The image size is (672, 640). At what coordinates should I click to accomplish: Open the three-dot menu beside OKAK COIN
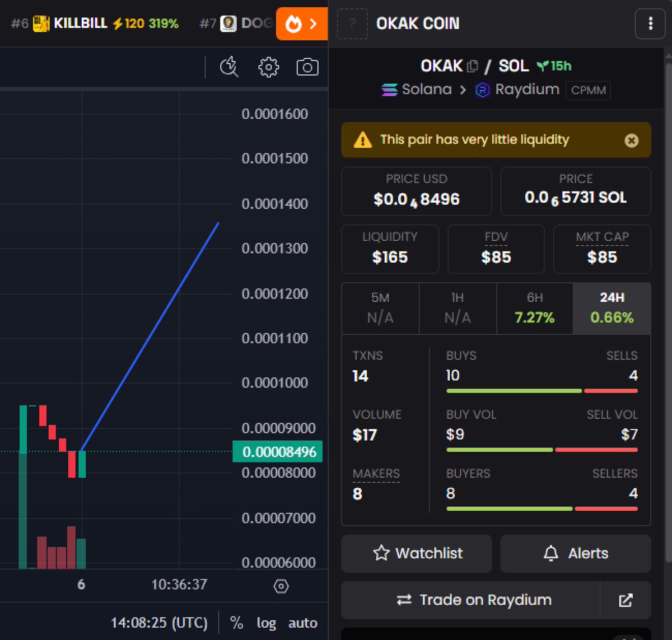click(650, 24)
